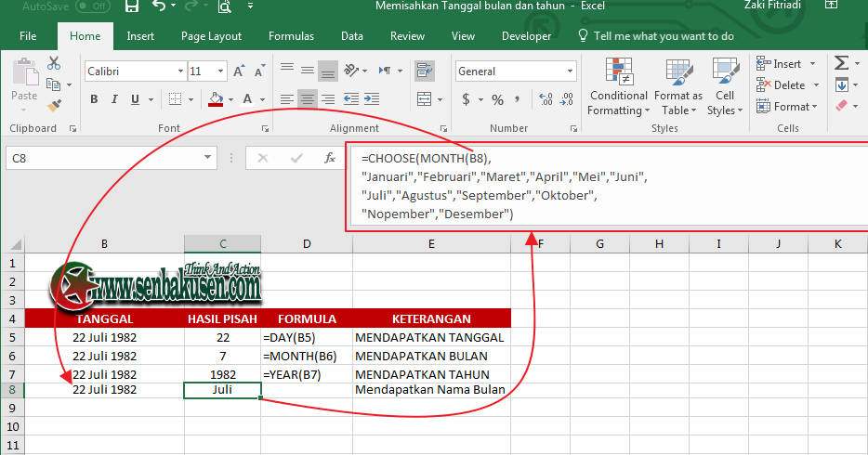
Task: Click Clear eraser icon
Action: [x=842, y=105]
